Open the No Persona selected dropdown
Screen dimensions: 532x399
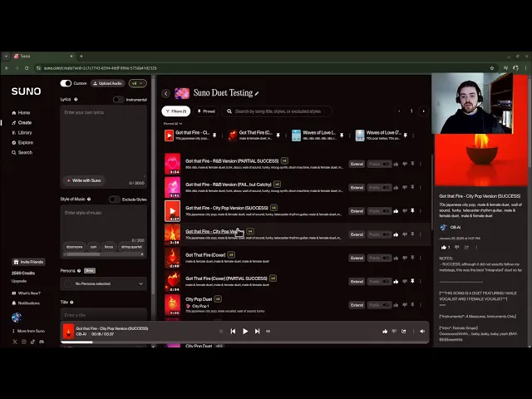click(x=103, y=283)
